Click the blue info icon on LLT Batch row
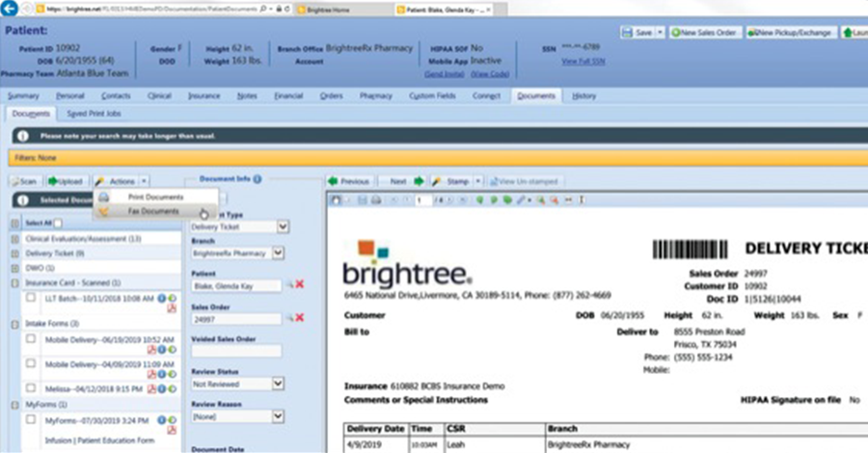 [162, 298]
